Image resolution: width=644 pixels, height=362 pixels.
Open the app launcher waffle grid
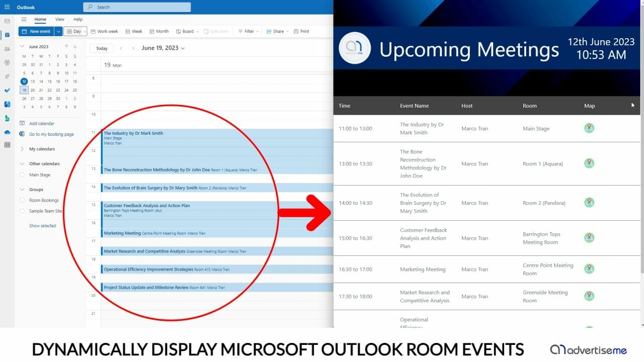coord(7,7)
